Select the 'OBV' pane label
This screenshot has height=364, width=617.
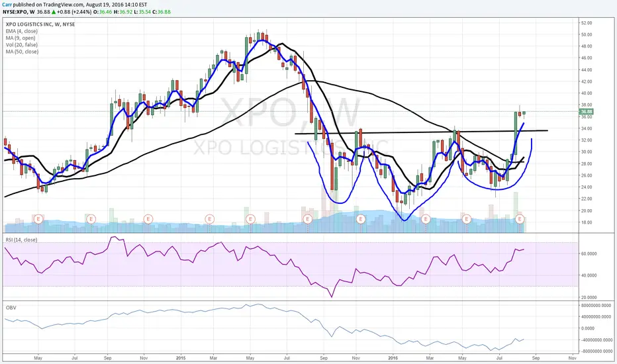11,307
